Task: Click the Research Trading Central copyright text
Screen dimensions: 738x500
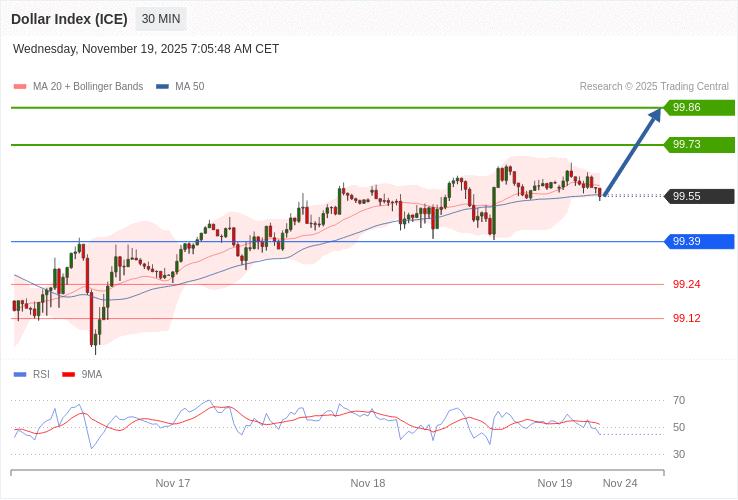Action: [x=654, y=87]
